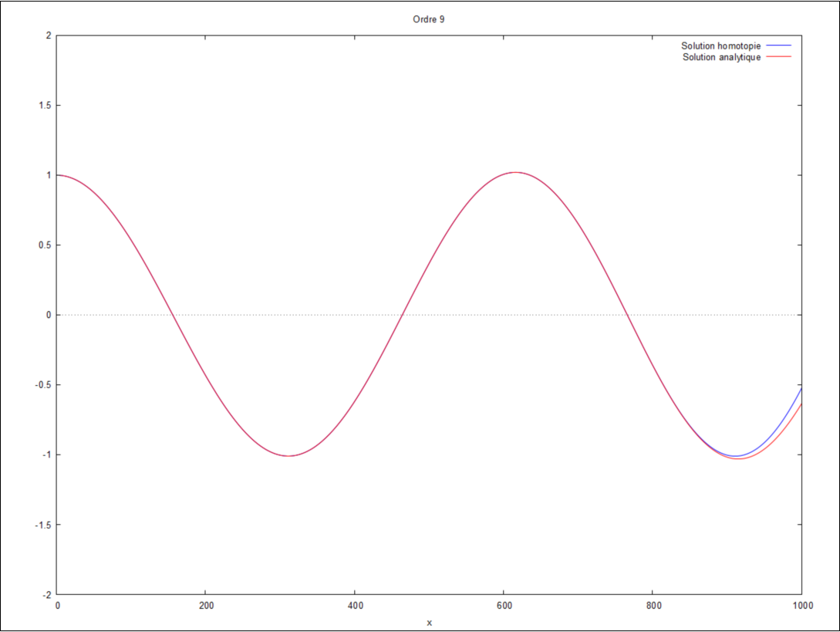
Task: Click the x-axis tick label 200
Action: [x=206, y=606]
